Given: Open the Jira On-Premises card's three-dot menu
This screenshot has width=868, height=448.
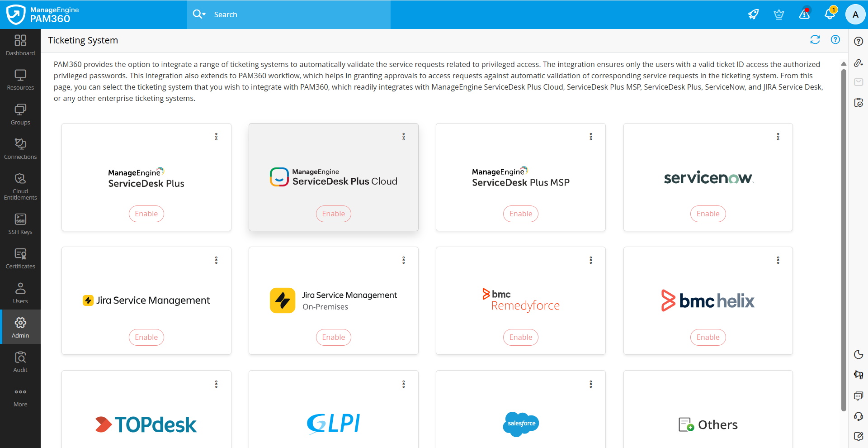Looking at the screenshot, I should click(x=404, y=260).
